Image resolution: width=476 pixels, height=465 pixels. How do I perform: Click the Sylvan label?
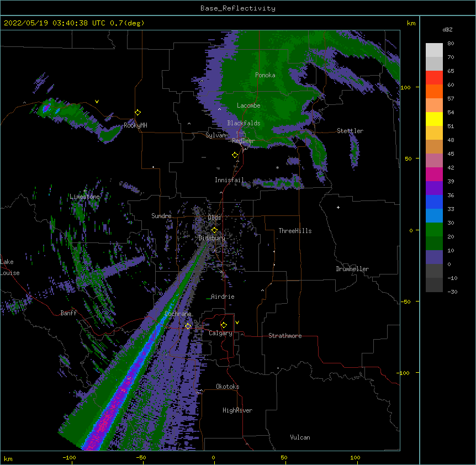(x=215, y=135)
